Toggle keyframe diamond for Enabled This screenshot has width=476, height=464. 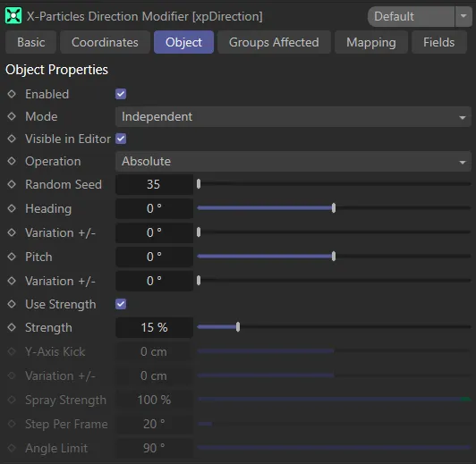coord(12,94)
